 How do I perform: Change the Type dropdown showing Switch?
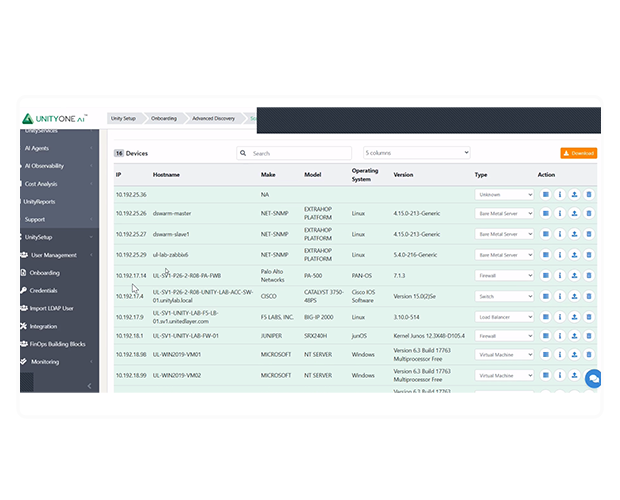pyautogui.click(x=504, y=296)
